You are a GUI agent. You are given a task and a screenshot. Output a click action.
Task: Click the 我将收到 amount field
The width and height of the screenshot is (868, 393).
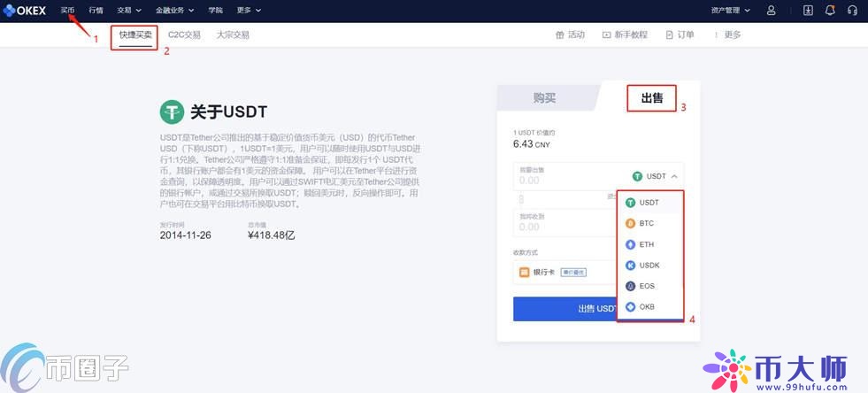(x=565, y=223)
